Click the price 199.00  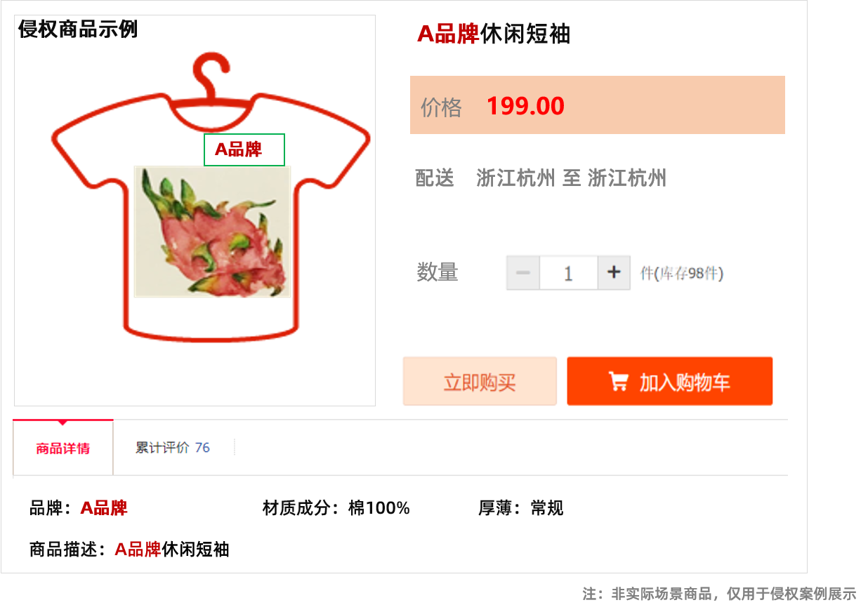pyautogui.click(x=525, y=106)
